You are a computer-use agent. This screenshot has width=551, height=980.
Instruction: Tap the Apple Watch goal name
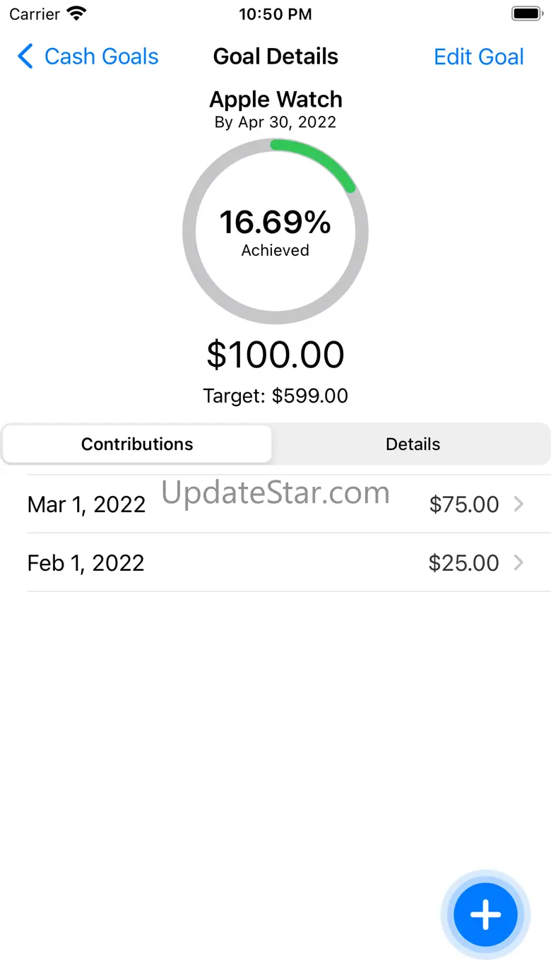point(275,99)
